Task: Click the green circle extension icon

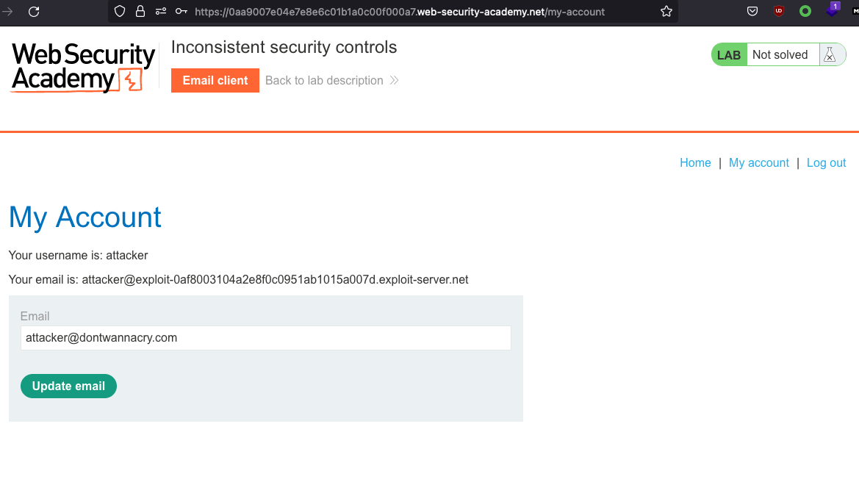Action: [x=805, y=12]
